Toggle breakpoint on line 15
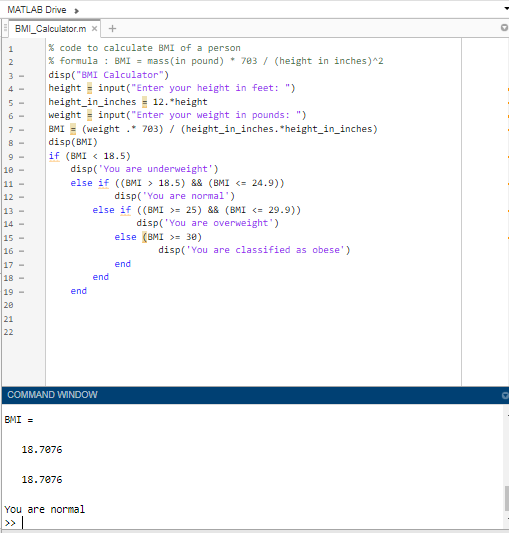 click(21, 238)
